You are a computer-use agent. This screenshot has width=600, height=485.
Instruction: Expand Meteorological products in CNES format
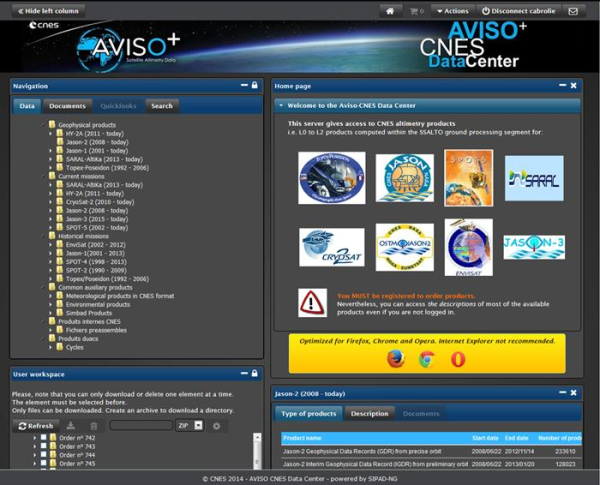[x=51, y=296]
